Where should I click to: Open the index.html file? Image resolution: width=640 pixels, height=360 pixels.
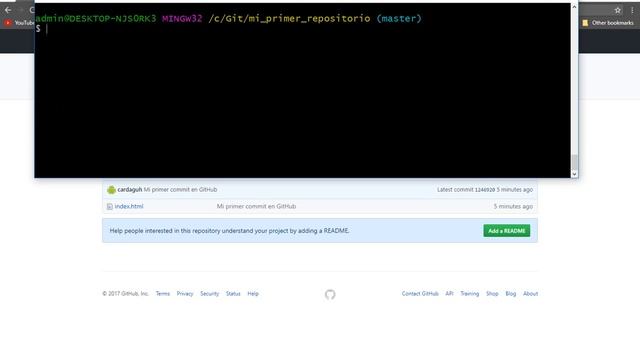click(x=129, y=206)
